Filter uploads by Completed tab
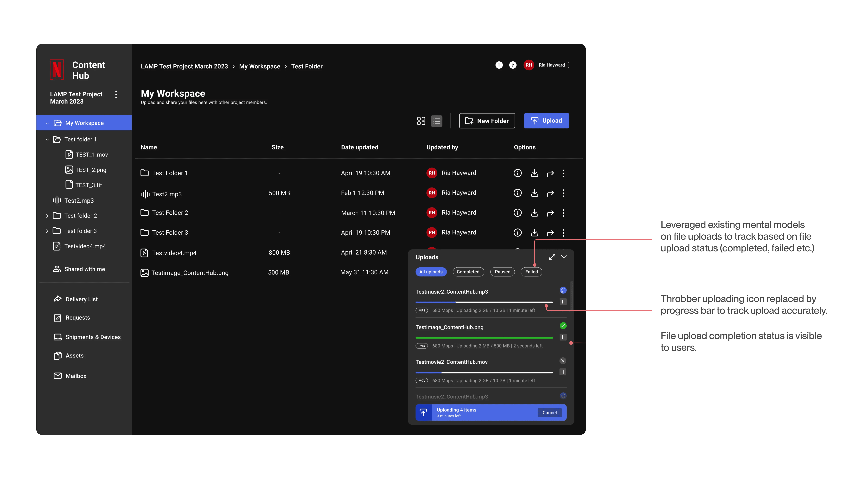This screenshot has height=495, width=868. [x=468, y=272]
